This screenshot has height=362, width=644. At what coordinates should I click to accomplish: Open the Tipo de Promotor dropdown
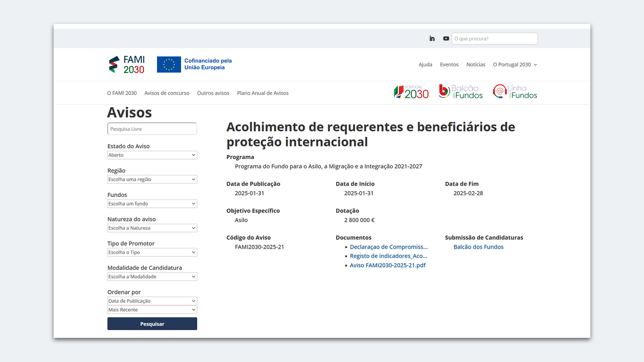[x=152, y=252]
